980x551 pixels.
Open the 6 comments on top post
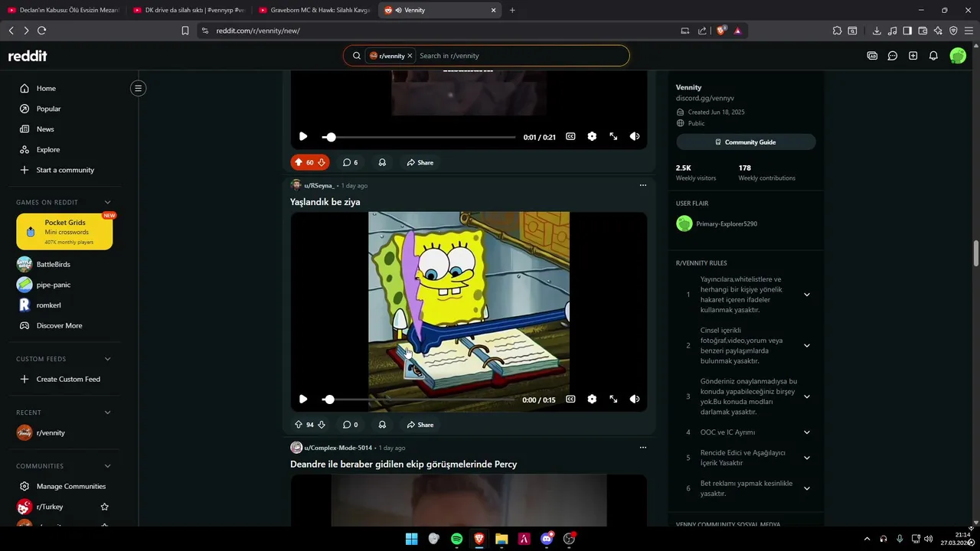tap(350, 162)
